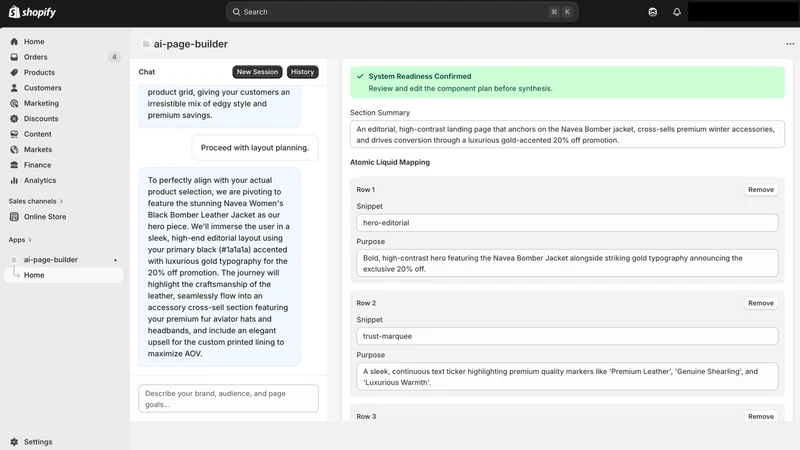The width and height of the screenshot is (800, 450).
Task: Click the Discounts badge icon
Action: click(14, 118)
